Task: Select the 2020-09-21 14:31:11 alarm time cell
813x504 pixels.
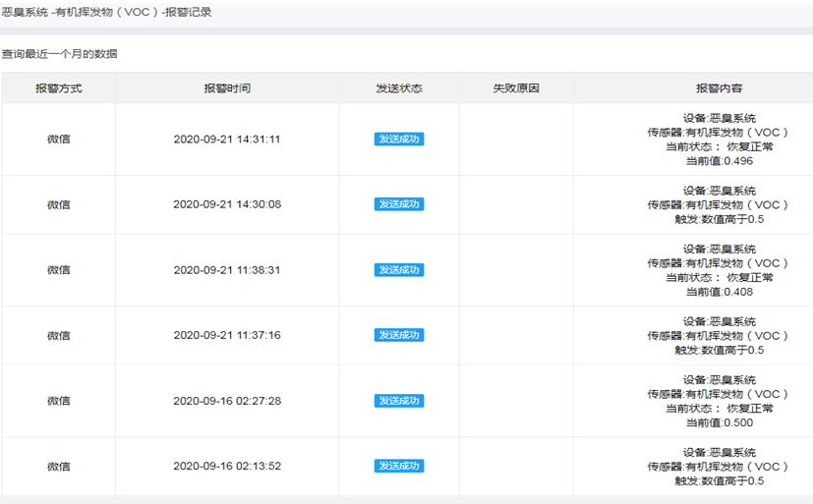Action: coord(227,140)
